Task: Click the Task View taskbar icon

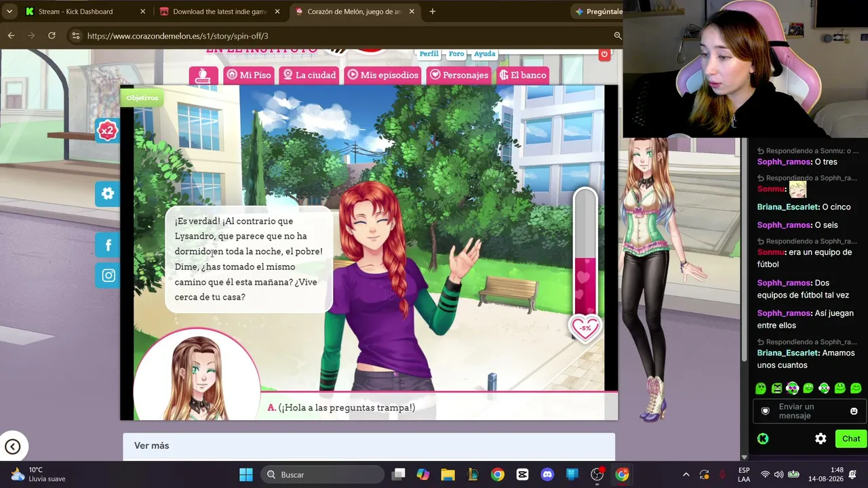Action: point(398,474)
